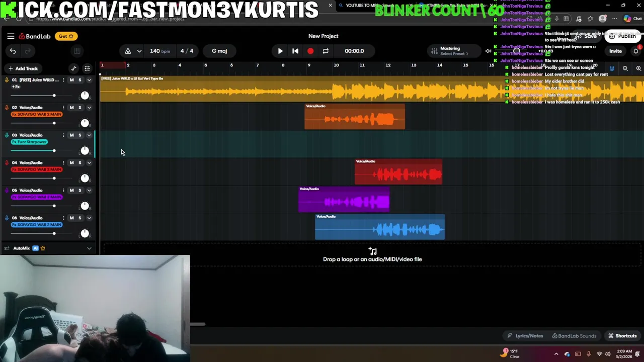The height and width of the screenshot is (362, 644).
Task: Change the 4 / 4 time signature
Action: (187, 51)
